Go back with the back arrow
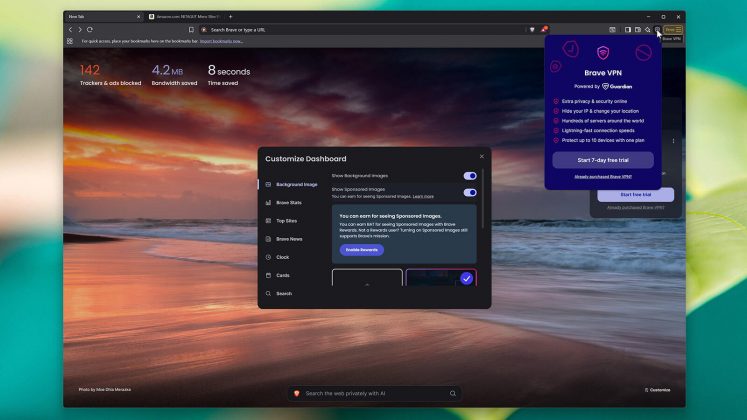747x420 pixels. 69,30
